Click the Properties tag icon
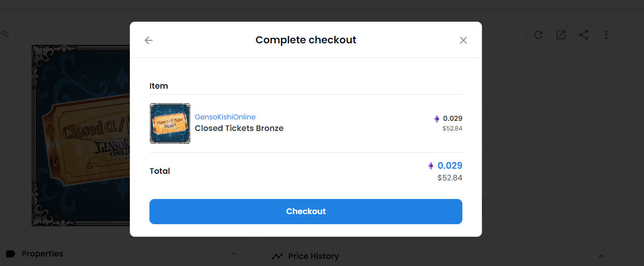644x266 pixels. pos(11,254)
